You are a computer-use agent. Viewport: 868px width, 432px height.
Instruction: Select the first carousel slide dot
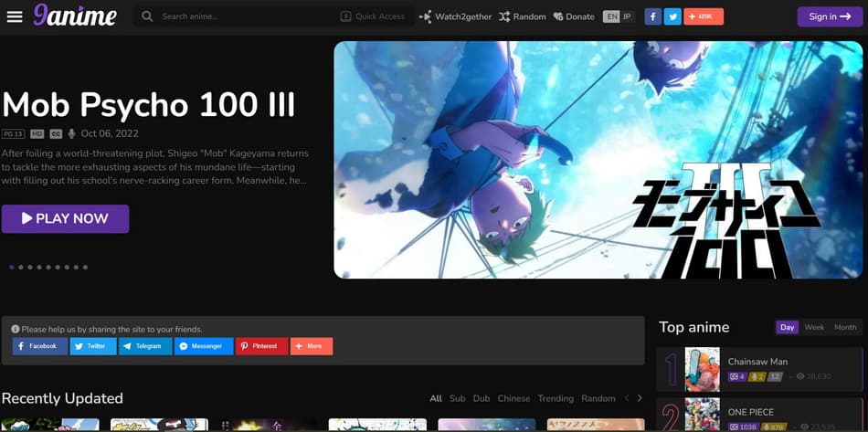11,268
